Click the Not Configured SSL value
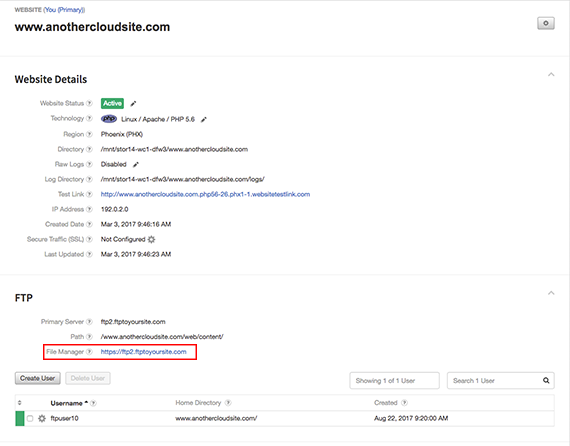The width and height of the screenshot is (570, 446). click(x=123, y=239)
